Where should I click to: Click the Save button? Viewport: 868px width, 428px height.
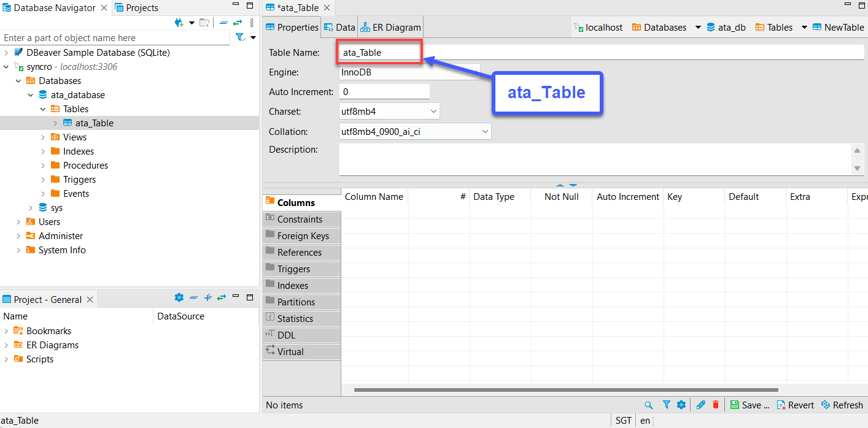pos(750,405)
